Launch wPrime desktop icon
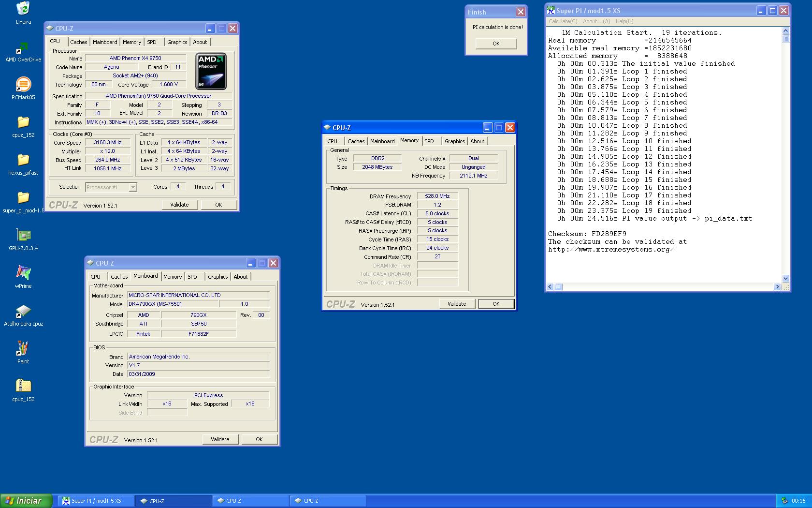The image size is (812, 508). (23, 273)
